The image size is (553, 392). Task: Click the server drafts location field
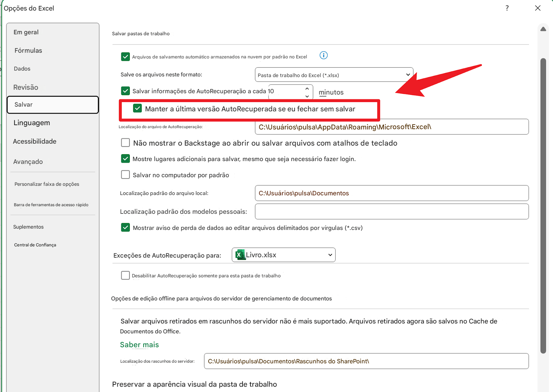click(366, 361)
